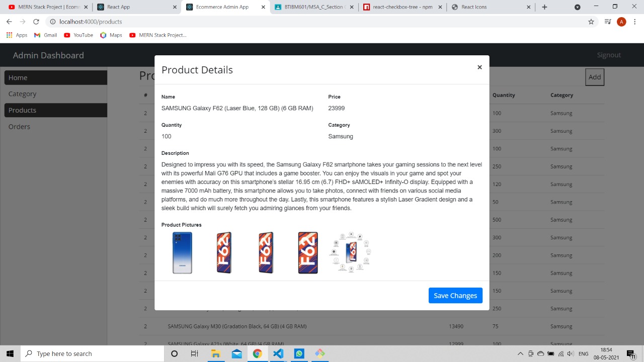Click the Save Changes button

point(455,295)
